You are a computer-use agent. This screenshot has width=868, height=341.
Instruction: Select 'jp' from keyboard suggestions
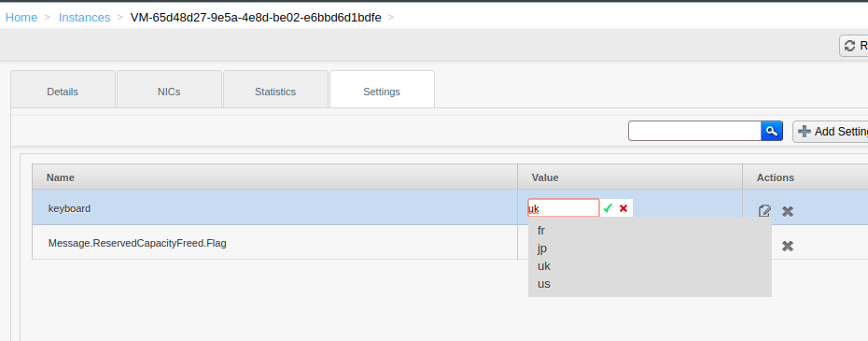542,249
